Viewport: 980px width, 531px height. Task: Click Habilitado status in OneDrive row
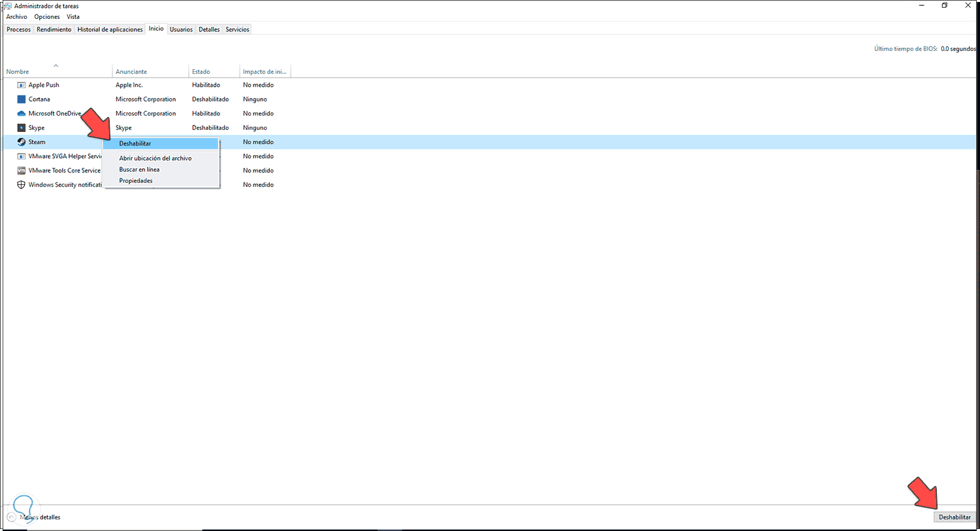click(x=206, y=114)
